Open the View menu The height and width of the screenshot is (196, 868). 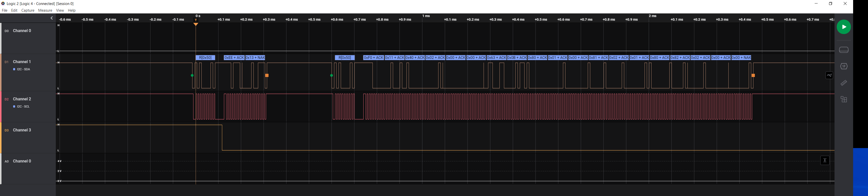(60, 10)
